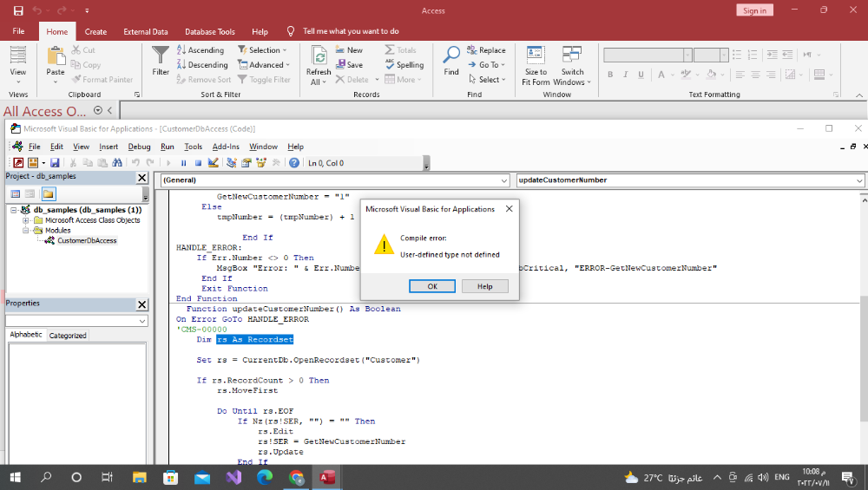Open the VBA Debug menu
The image size is (868, 490).
click(x=139, y=147)
